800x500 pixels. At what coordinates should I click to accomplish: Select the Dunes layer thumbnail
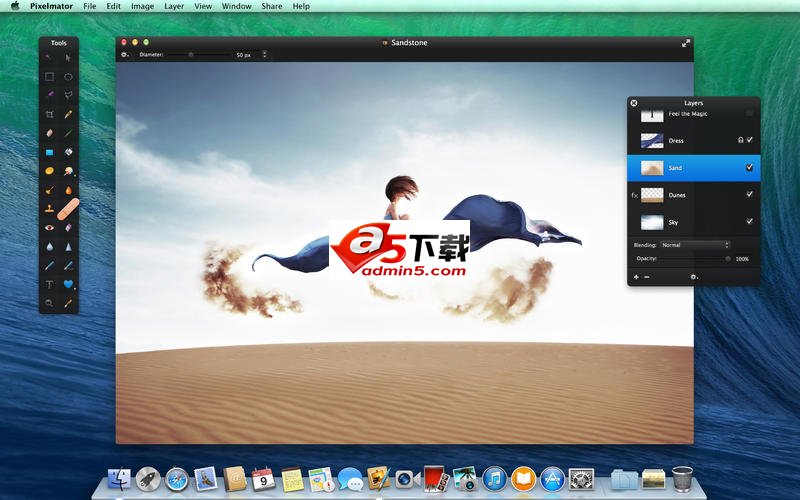[652, 195]
